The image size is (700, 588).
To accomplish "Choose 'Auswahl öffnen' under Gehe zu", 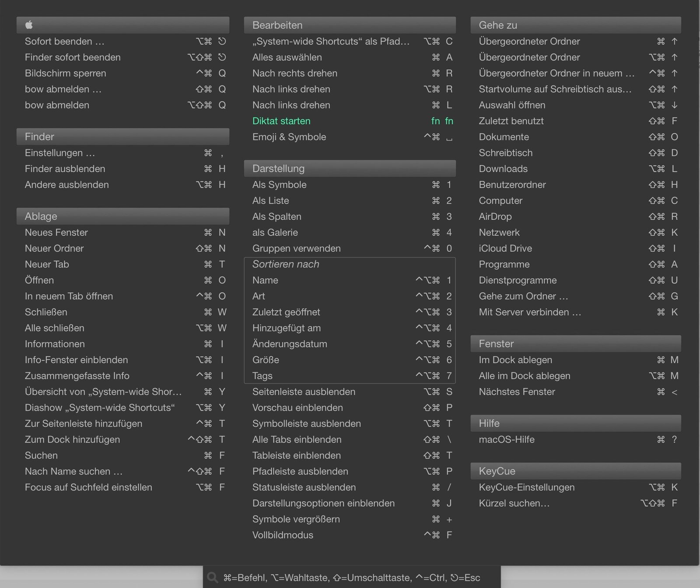I will pos(576,105).
